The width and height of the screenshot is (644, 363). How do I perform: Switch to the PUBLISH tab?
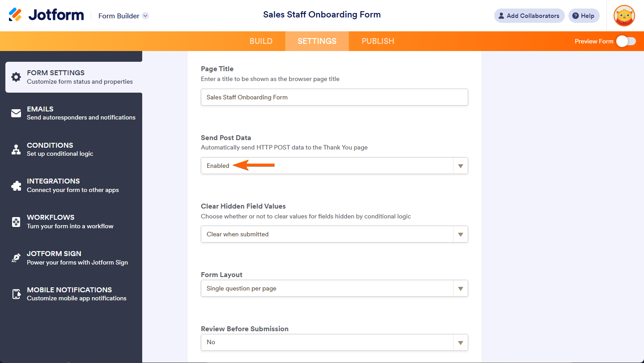[x=378, y=41]
